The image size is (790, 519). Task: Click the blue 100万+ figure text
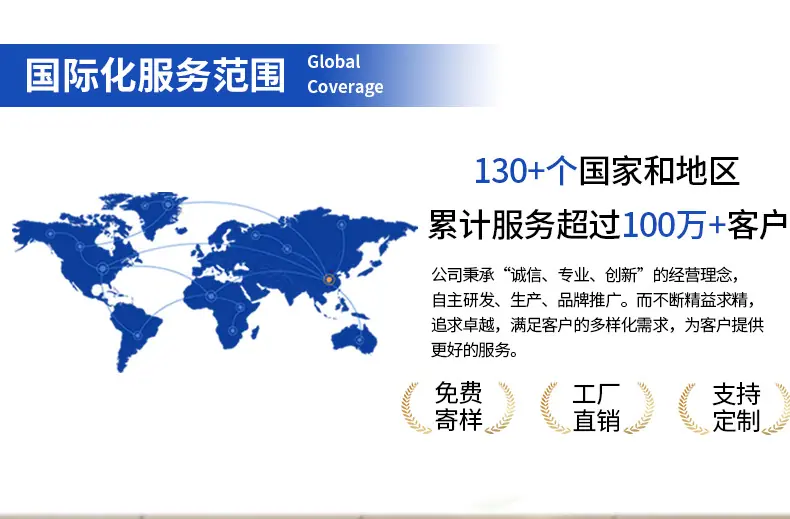674,224
